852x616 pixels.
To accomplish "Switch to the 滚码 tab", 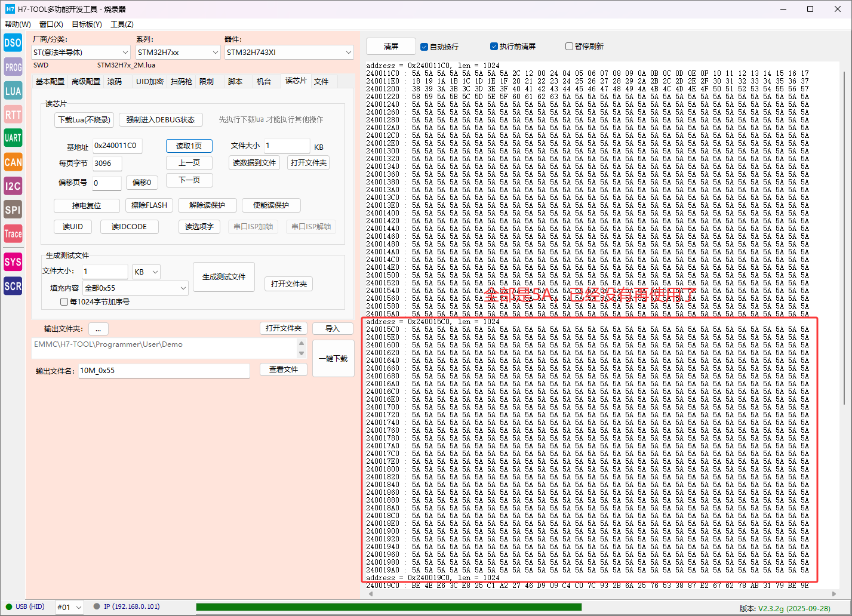I will click(115, 82).
